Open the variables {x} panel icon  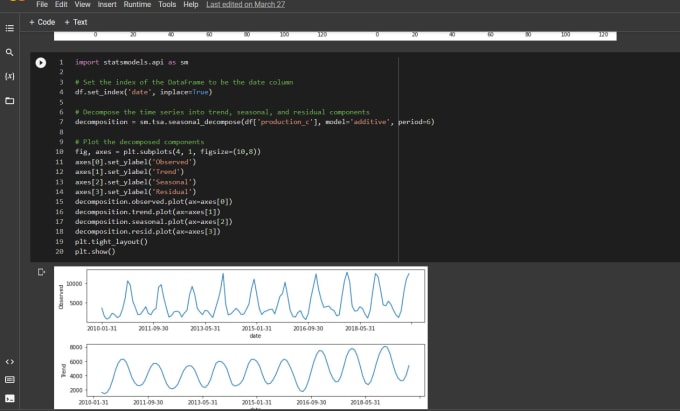coord(10,76)
